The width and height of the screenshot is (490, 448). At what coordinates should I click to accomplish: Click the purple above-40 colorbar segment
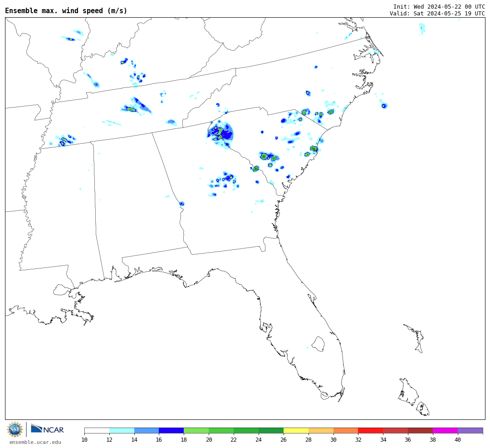click(470, 430)
